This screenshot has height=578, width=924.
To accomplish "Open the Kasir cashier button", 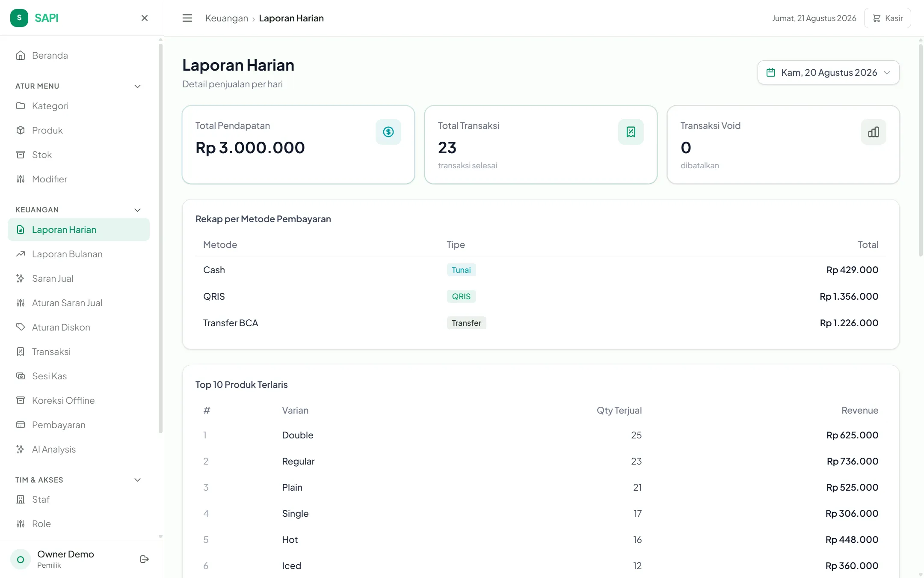I will [888, 18].
